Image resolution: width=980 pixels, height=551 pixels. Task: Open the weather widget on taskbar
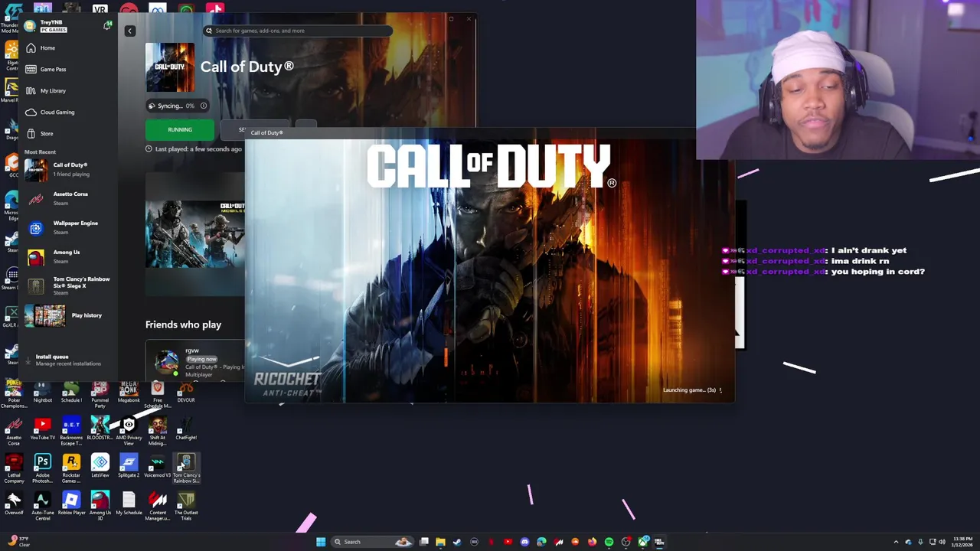[20, 542]
